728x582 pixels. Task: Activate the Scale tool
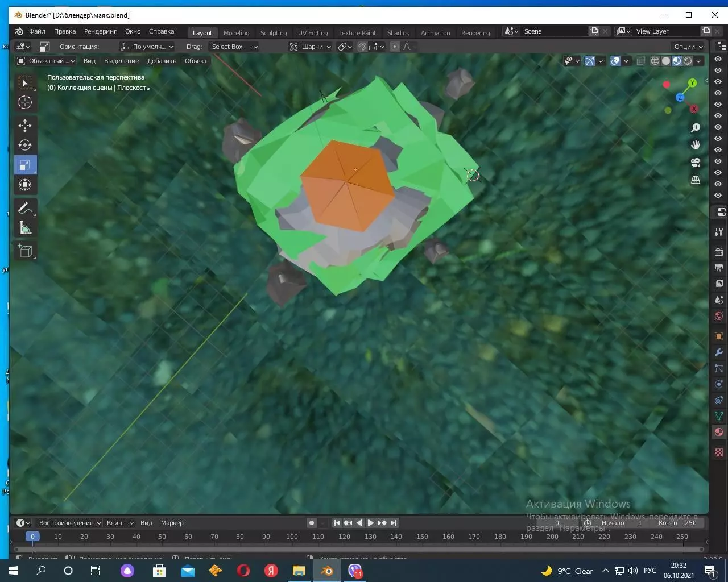[x=25, y=165]
